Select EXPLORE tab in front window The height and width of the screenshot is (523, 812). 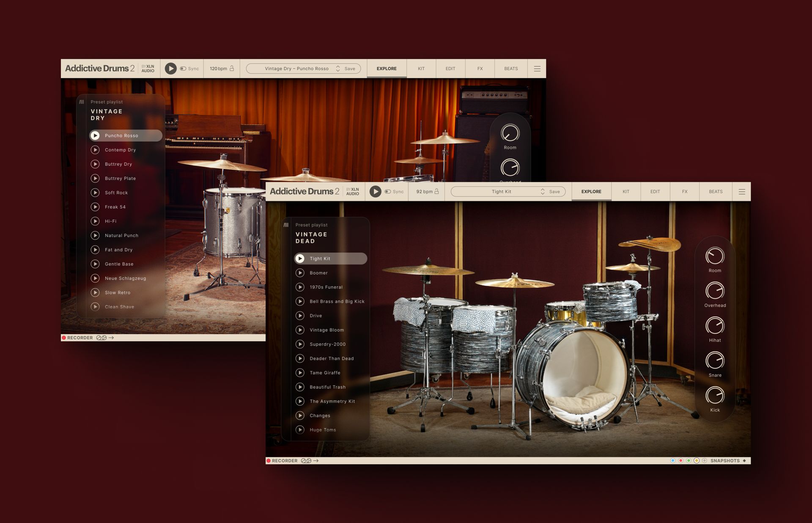point(591,192)
